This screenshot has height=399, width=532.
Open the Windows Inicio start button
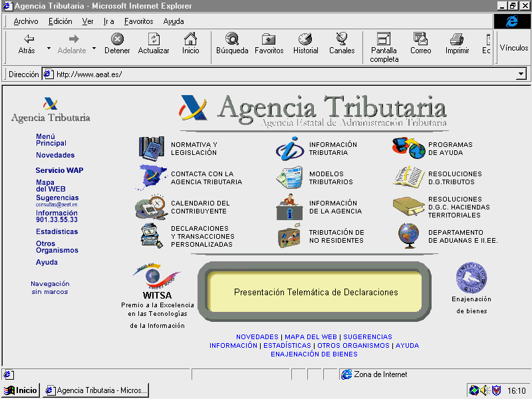pyautogui.click(x=21, y=390)
